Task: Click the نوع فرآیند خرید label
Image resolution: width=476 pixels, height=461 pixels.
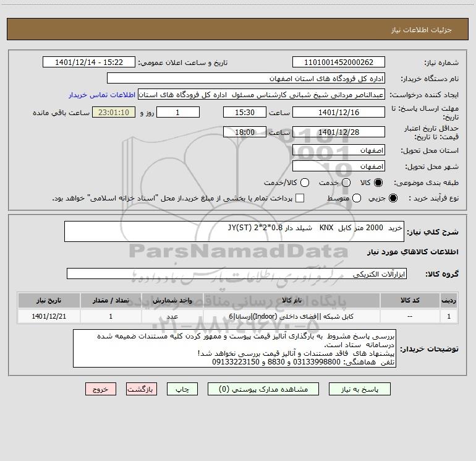Action: [x=433, y=199]
